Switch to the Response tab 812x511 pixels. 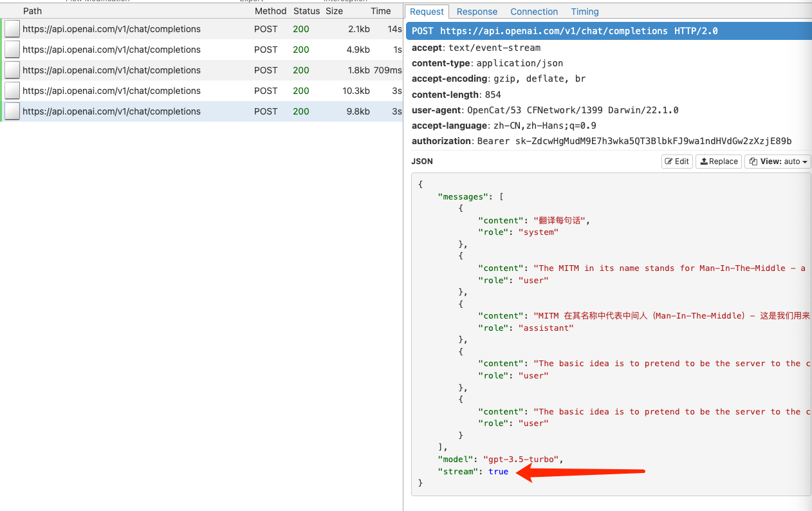(477, 12)
